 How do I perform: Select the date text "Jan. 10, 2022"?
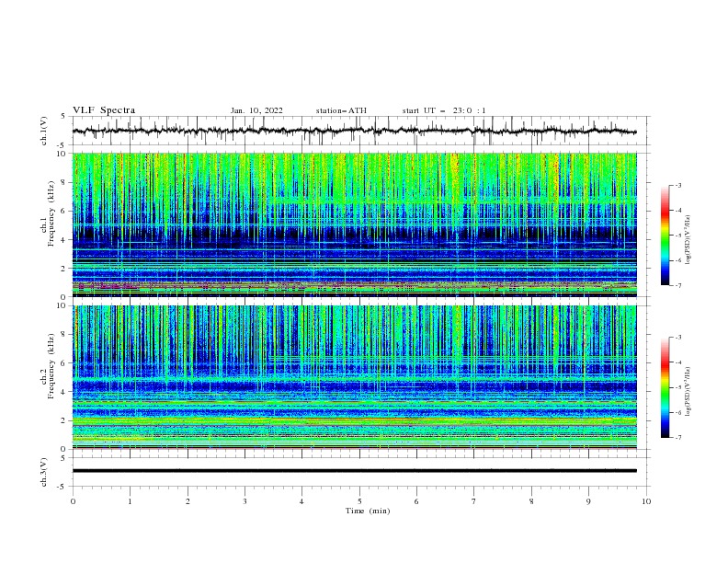click(x=256, y=110)
